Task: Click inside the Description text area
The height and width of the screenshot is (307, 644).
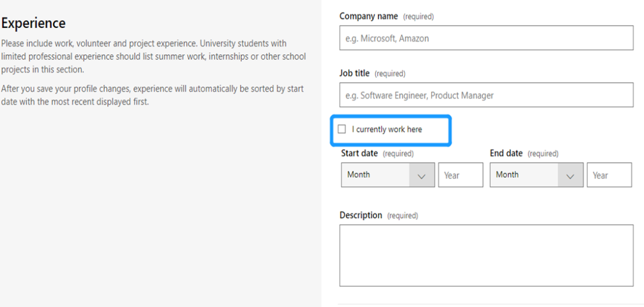Action: pos(486,255)
